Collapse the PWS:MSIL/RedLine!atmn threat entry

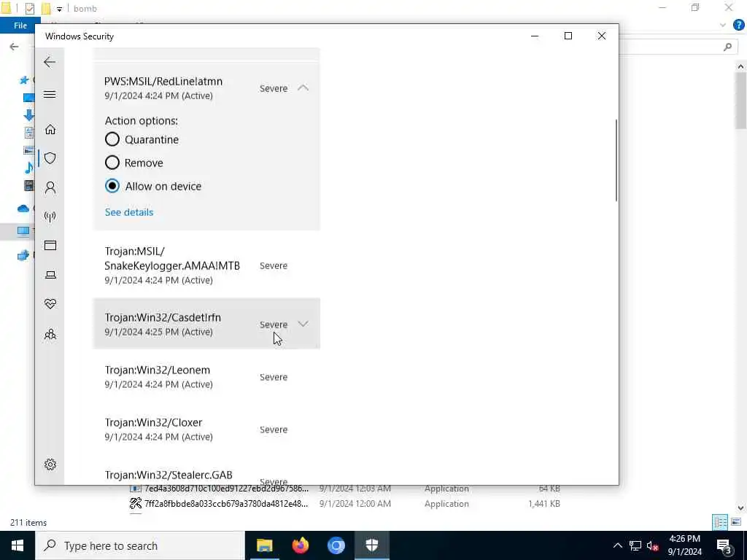coord(303,88)
